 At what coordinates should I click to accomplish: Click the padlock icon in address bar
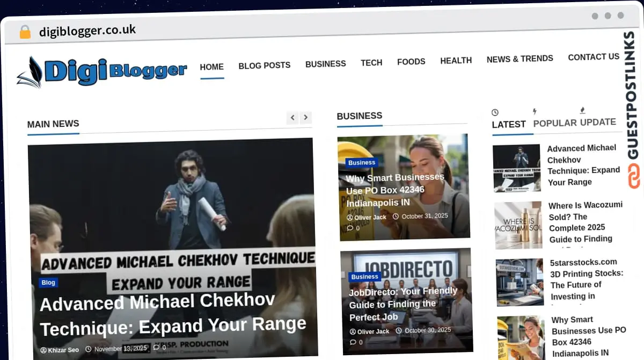click(25, 32)
